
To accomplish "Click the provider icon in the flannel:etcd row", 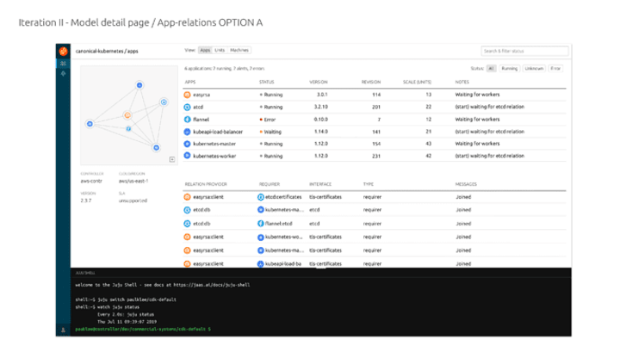I will pyautogui.click(x=188, y=223).
